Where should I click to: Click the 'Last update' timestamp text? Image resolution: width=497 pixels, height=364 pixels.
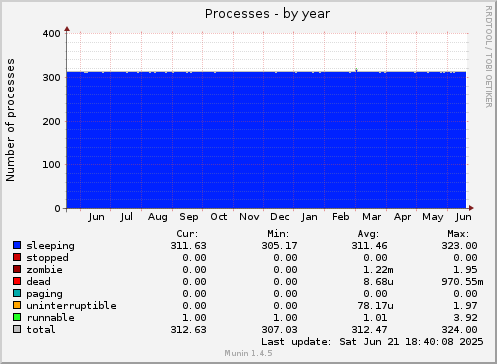(372, 342)
